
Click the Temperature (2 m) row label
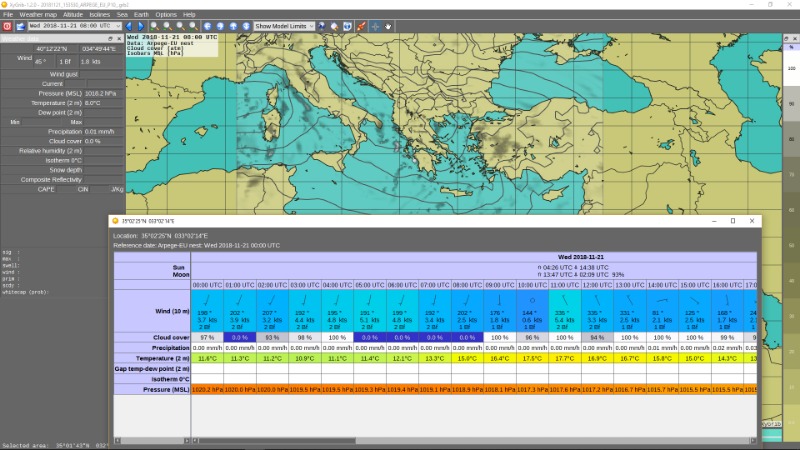click(152, 358)
